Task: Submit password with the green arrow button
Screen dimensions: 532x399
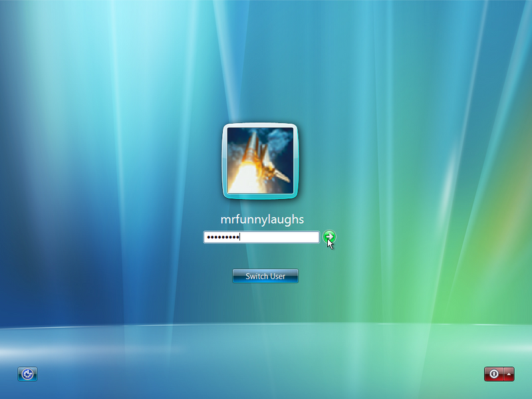Action: click(x=329, y=237)
